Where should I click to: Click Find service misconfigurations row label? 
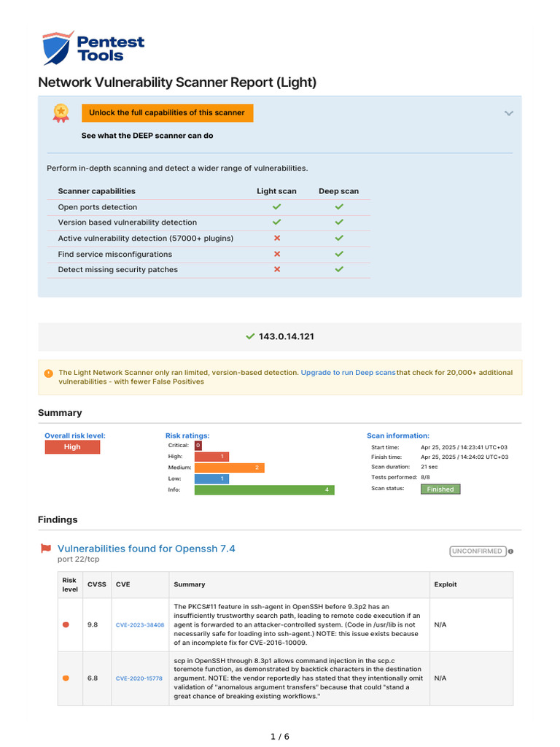(x=115, y=255)
